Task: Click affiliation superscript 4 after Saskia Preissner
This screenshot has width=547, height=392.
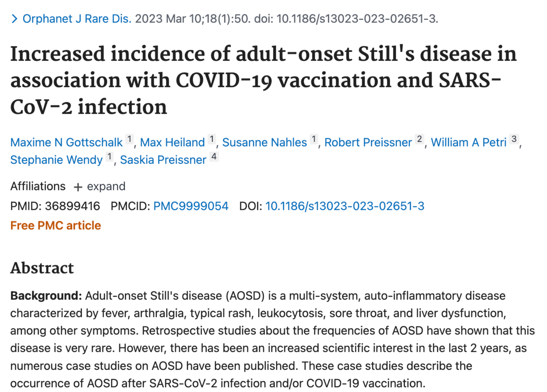Action: click(x=214, y=156)
